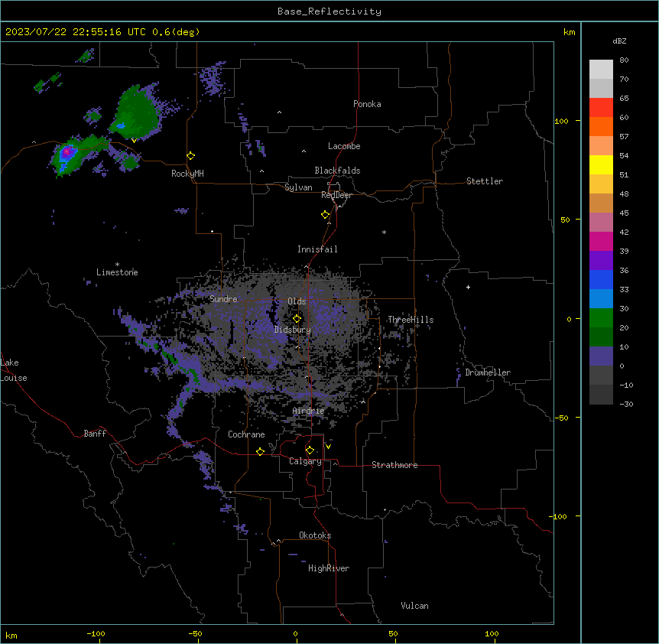Viewport: 659px width, 644px height.
Task: Click the dBZ label above the legend
Action: (619, 41)
